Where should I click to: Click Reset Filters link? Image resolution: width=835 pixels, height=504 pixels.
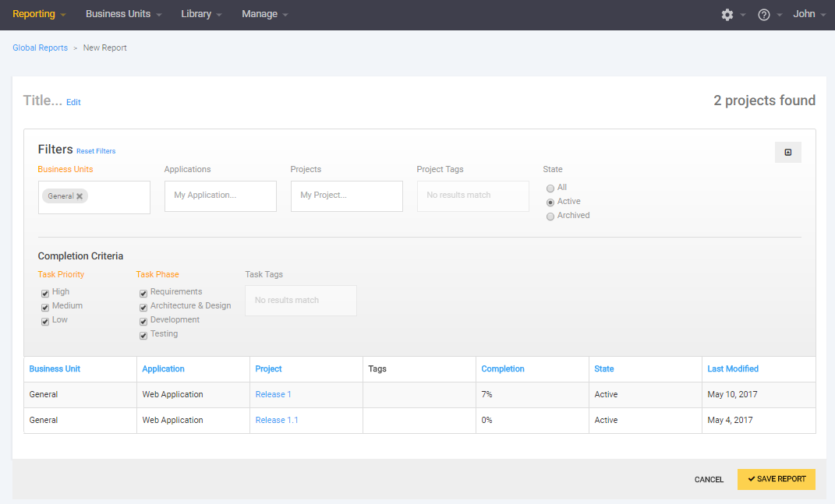[x=96, y=151]
